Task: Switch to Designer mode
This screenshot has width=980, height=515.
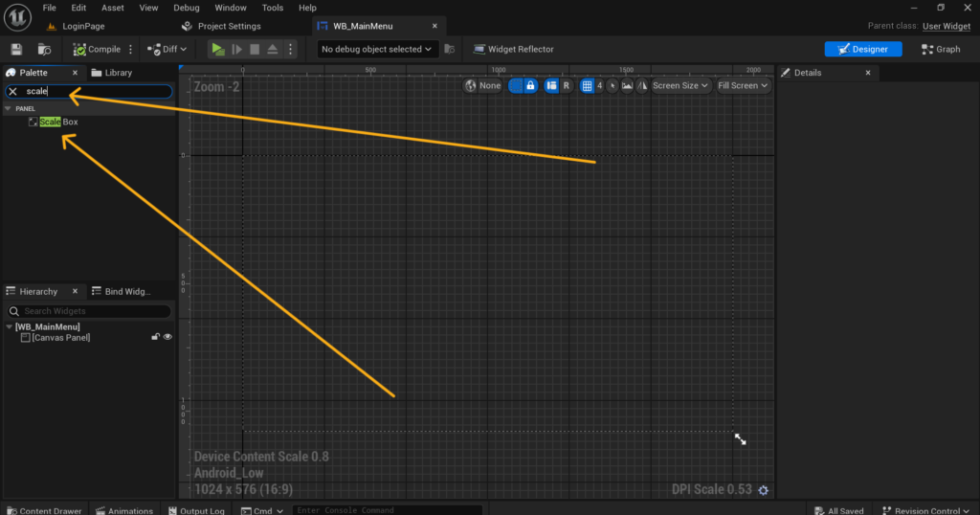Action: click(862, 49)
